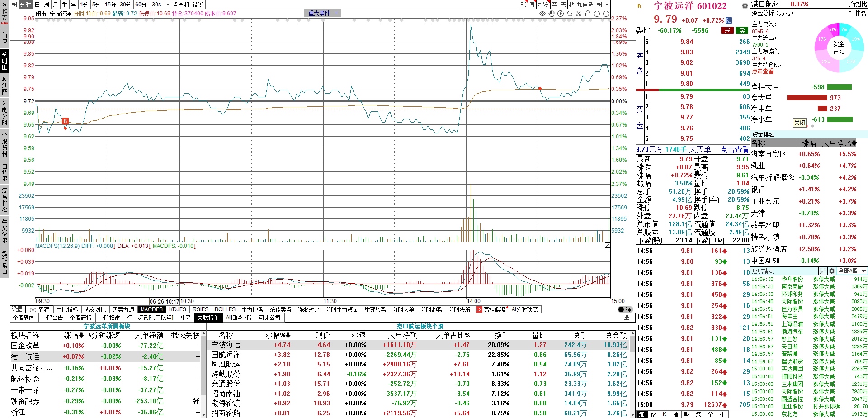Open the 30s period dropdown arrow

[x=168, y=5]
